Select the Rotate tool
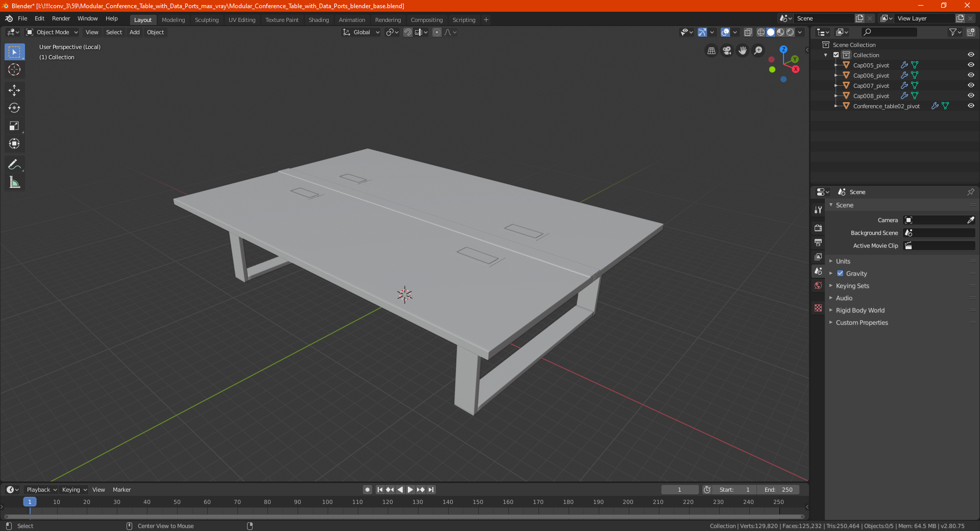Image resolution: width=980 pixels, height=531 pixels. [x=14, y=108]
